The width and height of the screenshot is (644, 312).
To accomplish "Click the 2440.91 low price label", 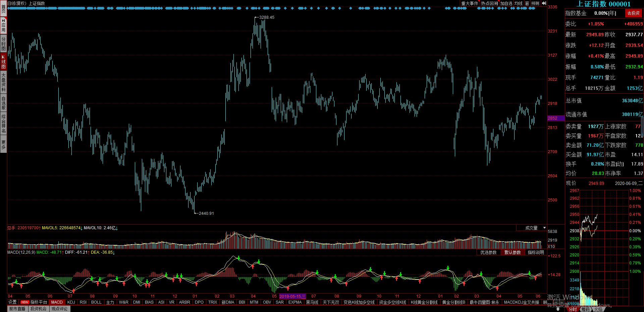I will (206, 213).
